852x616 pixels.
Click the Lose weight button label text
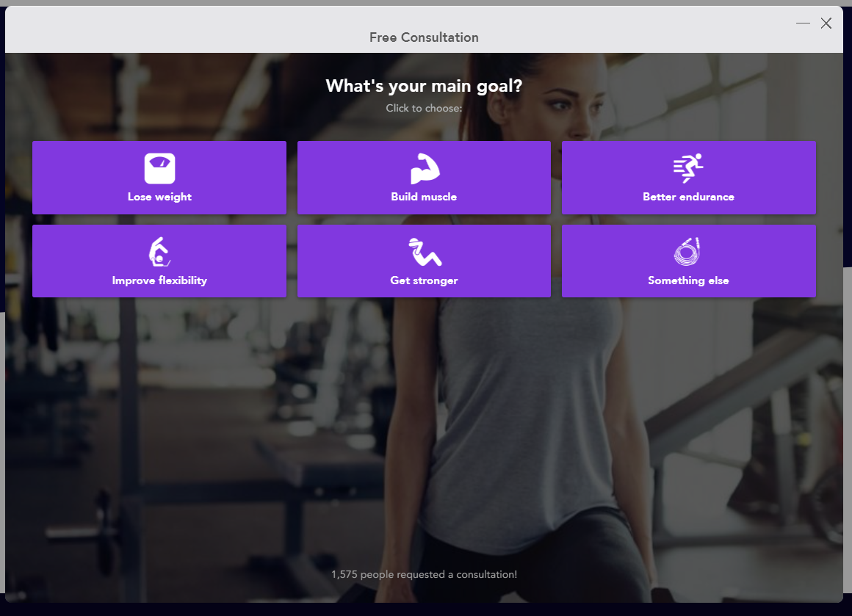click(x=159, y=197)
